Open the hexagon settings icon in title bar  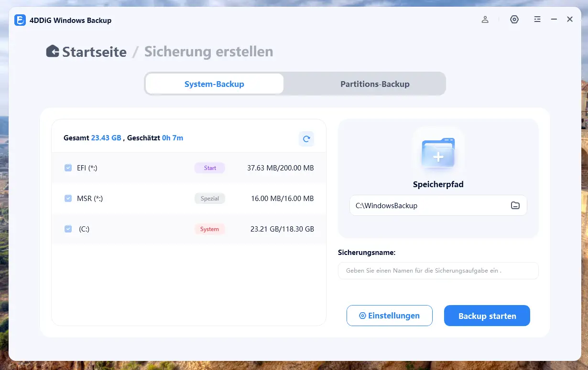click(x=514, y=20)
